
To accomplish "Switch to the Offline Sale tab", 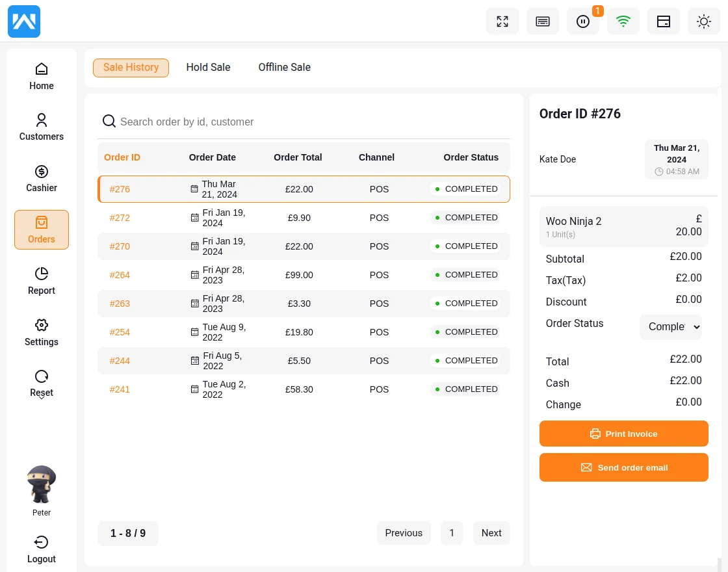I will click(x=284, y=68).
